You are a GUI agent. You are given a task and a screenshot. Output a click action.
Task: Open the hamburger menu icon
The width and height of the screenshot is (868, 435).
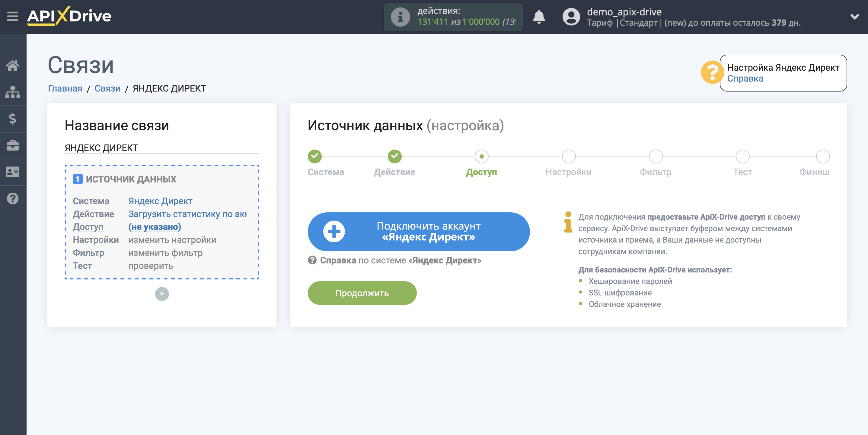point(12,16)
